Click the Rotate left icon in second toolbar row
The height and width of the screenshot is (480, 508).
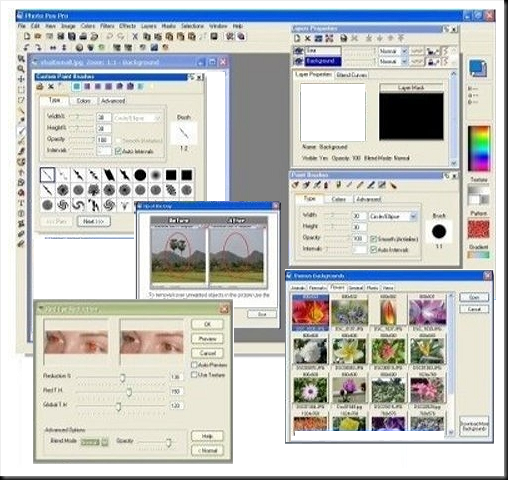27,48
